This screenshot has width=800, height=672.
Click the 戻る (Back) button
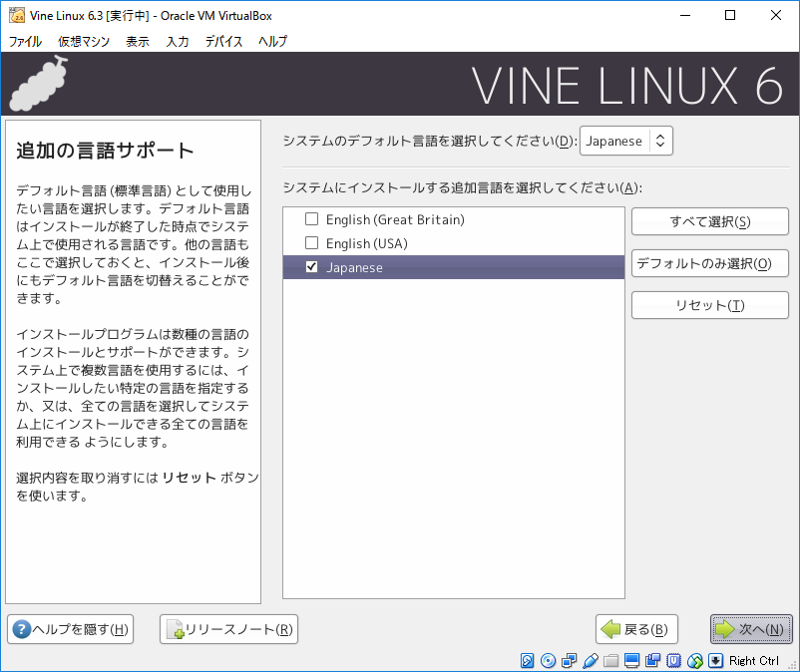tap(637, 629)
